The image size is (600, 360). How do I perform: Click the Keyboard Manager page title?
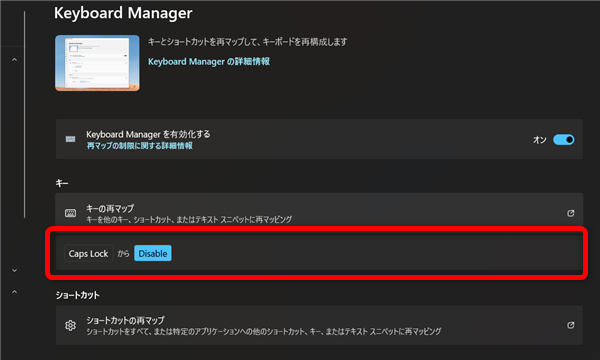123,13
